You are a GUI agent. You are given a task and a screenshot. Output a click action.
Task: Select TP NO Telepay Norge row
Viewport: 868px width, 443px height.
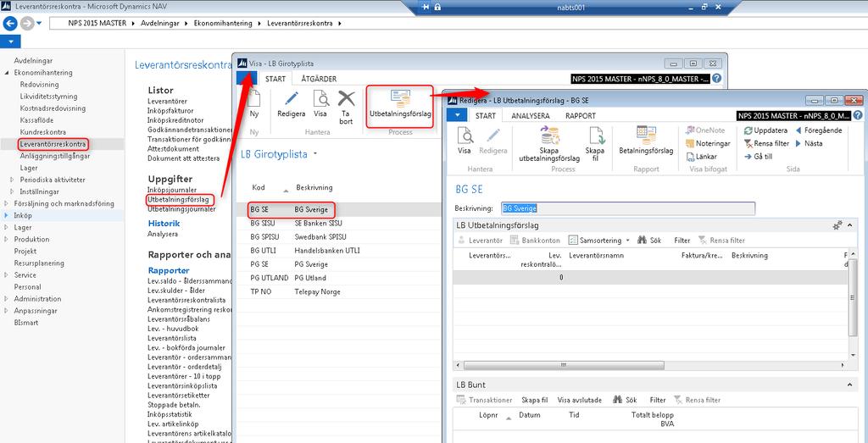(x=341, y=292)
